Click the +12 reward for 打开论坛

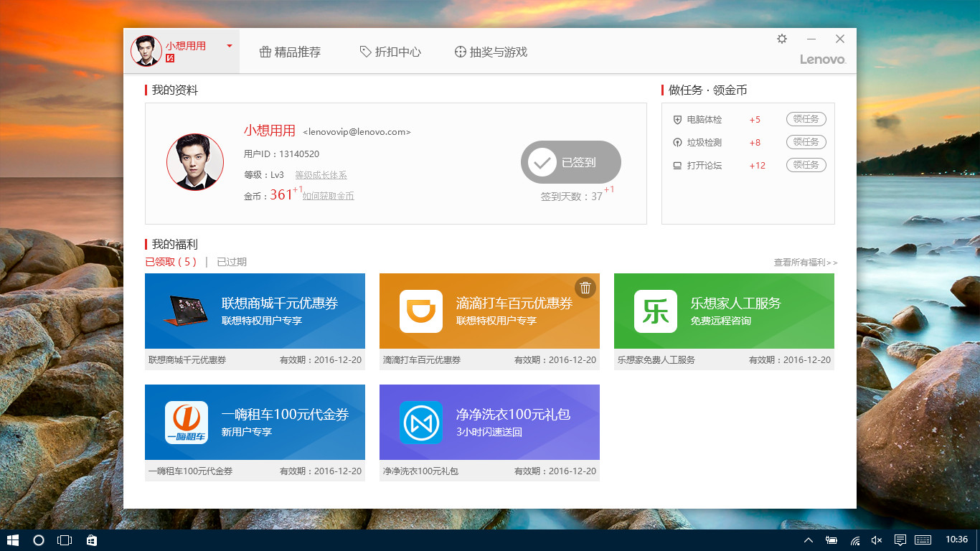point(758,166)
